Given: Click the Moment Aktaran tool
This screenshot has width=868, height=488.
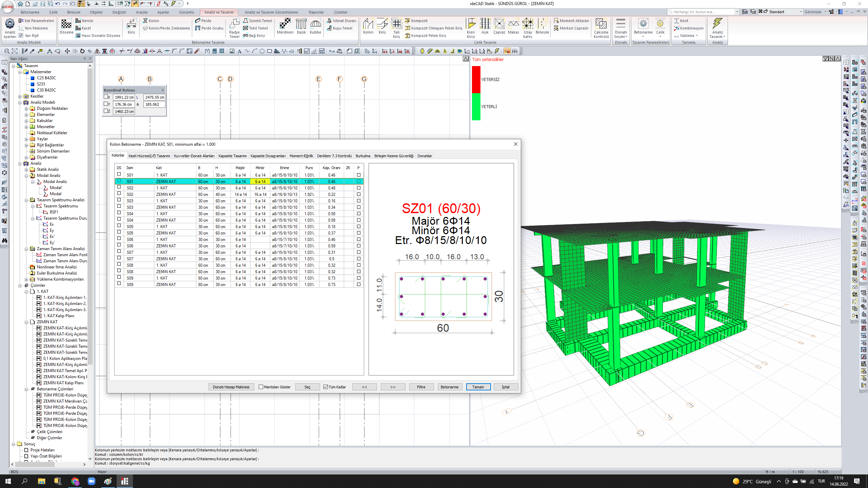Looking at the screenshot, I should (x=571, y=21).
